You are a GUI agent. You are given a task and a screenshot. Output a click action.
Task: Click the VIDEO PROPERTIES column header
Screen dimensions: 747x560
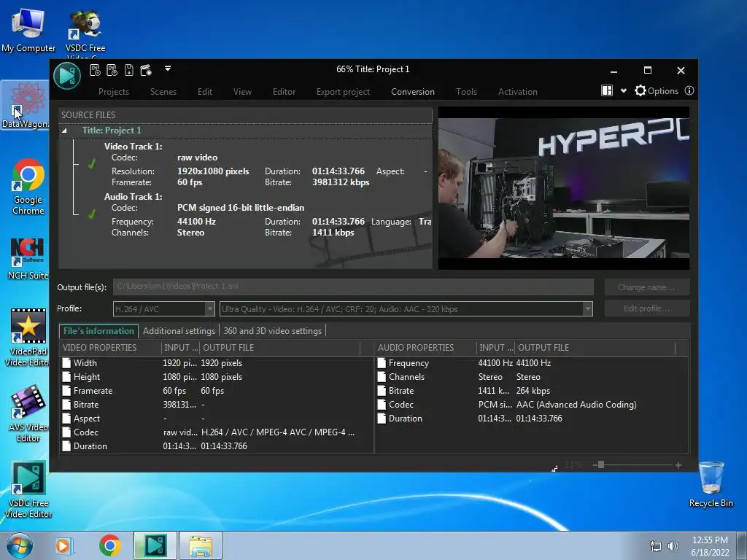pos(111,348)
